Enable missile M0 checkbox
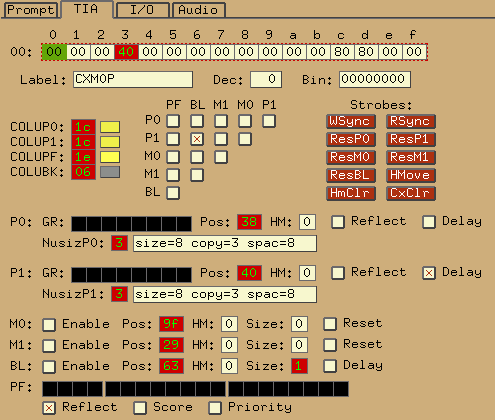The image size is (495, 420). (x=49, y=325)
